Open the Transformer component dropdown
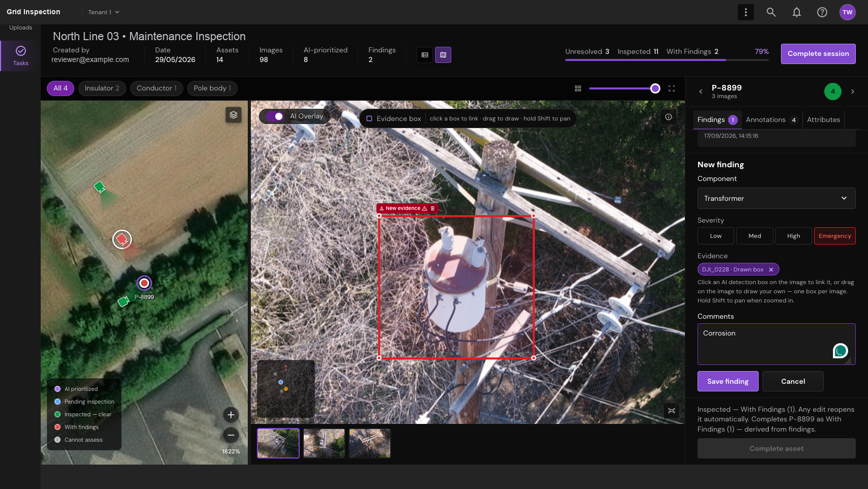The image size is (868, 489). click(776, 198)
